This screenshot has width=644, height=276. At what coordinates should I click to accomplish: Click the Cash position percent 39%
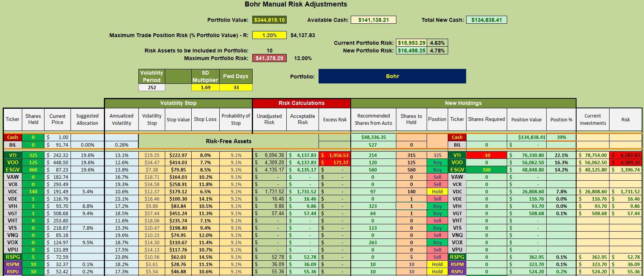(561, 137)
